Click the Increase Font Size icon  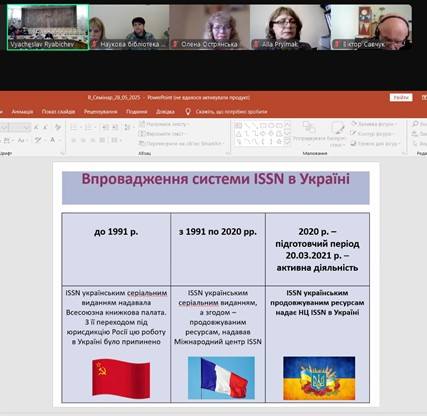(x=36, y=127)
